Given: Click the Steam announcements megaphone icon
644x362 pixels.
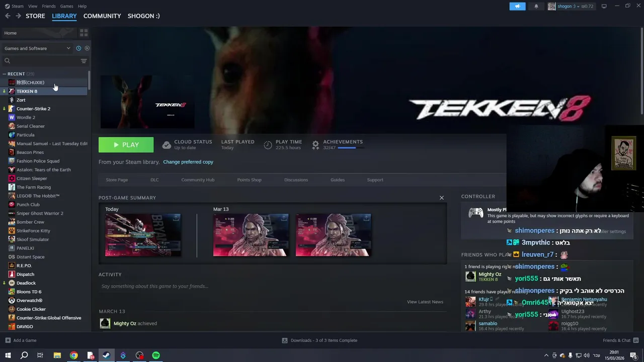Looking at the screenshot, I should pyautogui.click(x=517, y=6).
